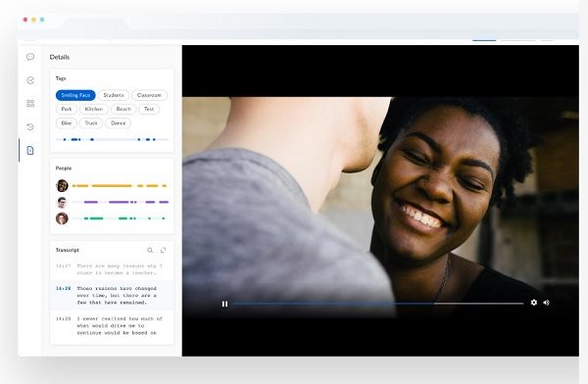The height and width of the screenshot is (384, 588).
Task: Mute the video volume
Action: tap(547, 303)
